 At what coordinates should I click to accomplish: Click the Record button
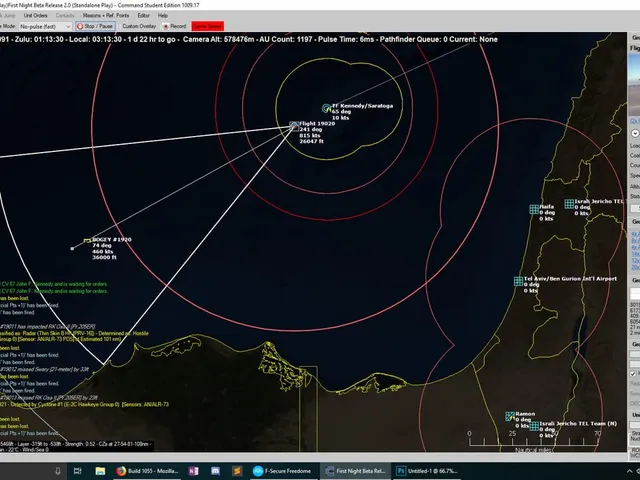pos(174,26)
